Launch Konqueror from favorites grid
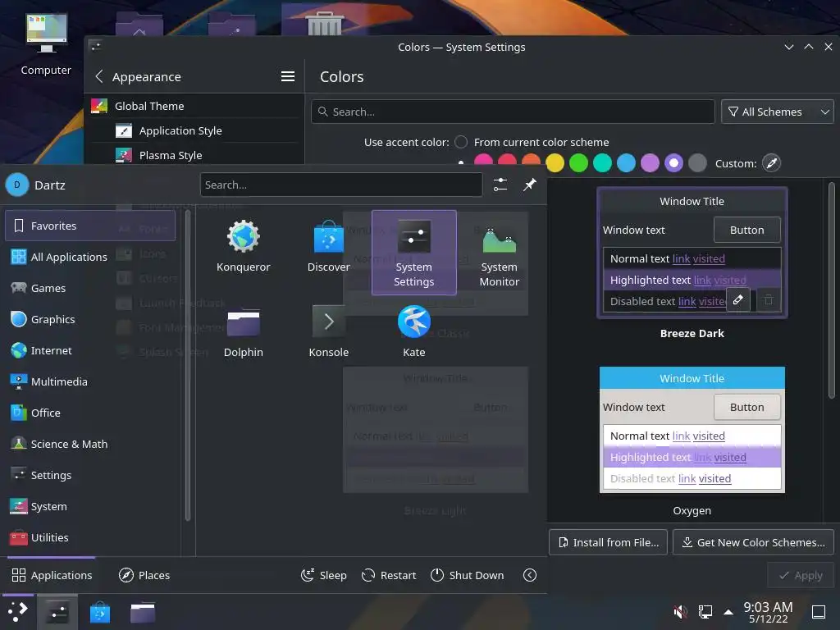The width and height of the screenshot is (840, 630). (x=243, y=246)
